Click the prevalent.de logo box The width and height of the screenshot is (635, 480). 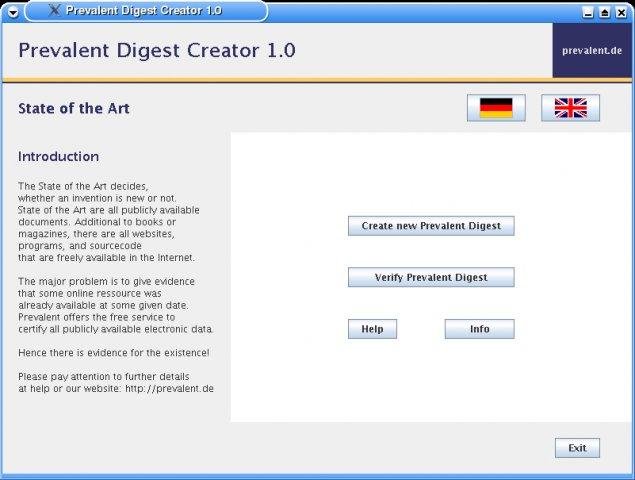click(592, 50)
